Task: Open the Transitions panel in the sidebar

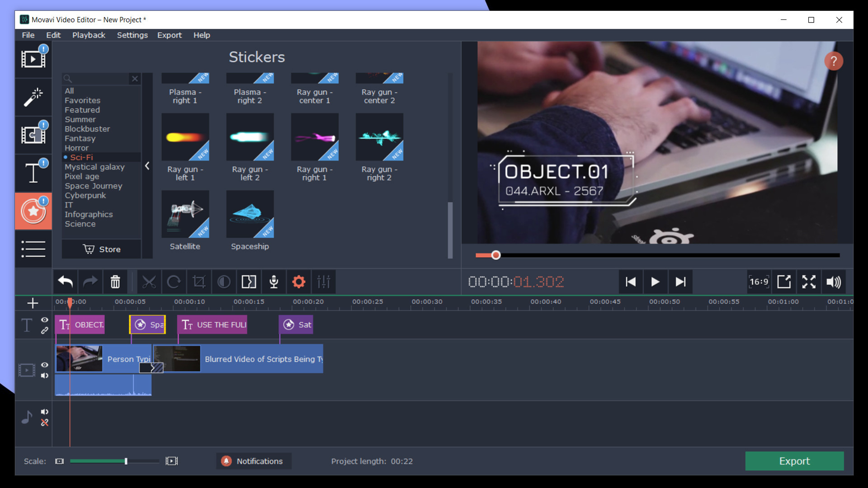Action: click(33, 134)
